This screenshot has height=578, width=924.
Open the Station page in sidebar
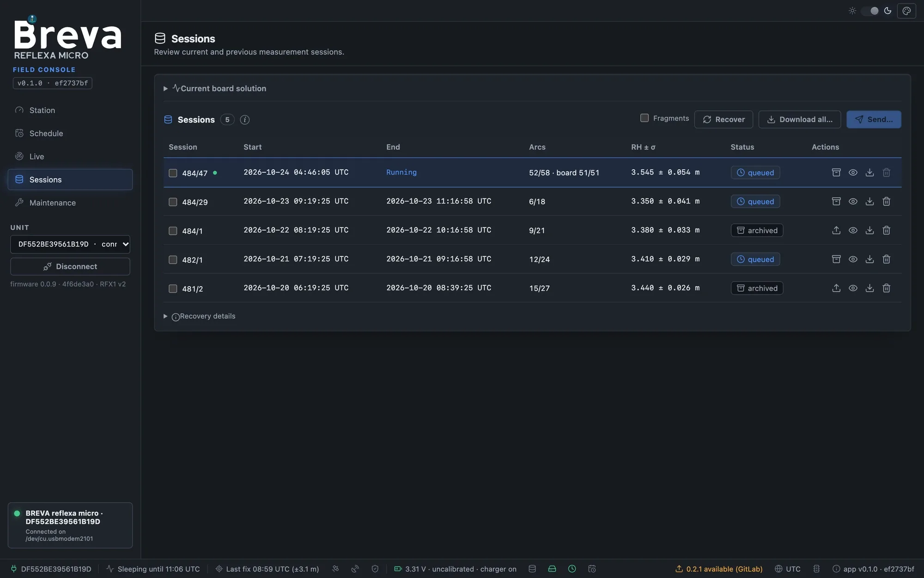pyautogui.click(x=70, y=110)
